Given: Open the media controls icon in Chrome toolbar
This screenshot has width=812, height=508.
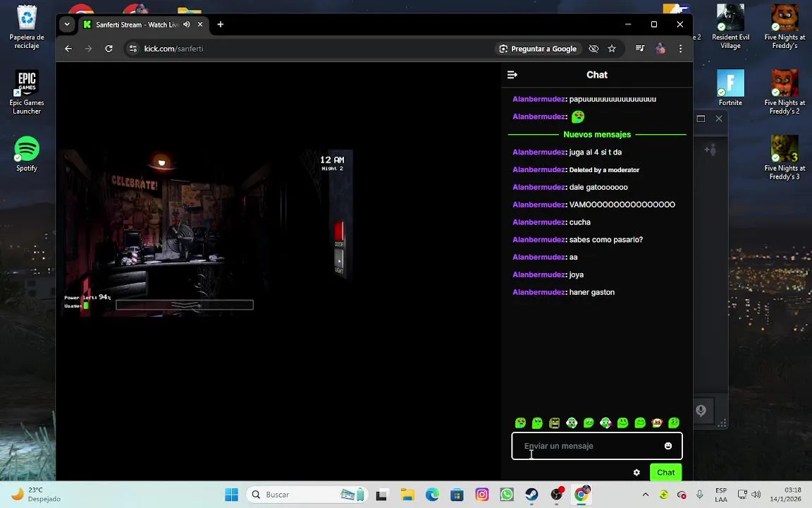Looking at the screenshot, I should [640, 49].
